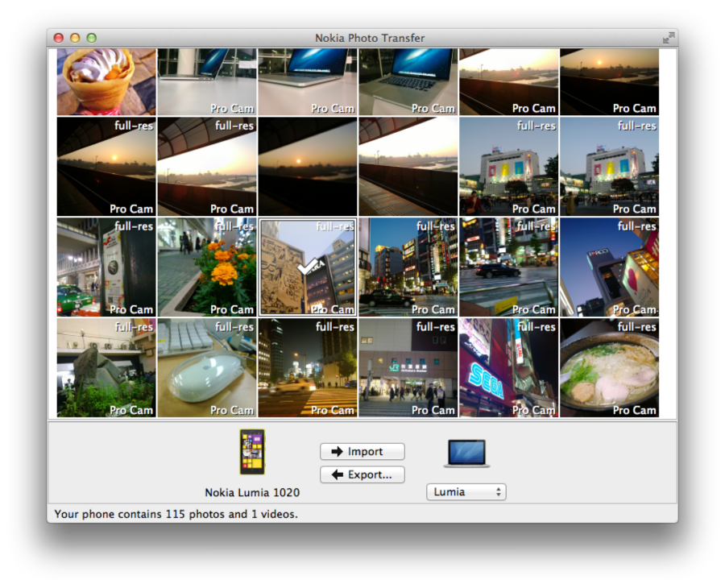Screen dimensions: 725x588
Task: Select the stone monument with plants photo
Action: tap(106, 368)
